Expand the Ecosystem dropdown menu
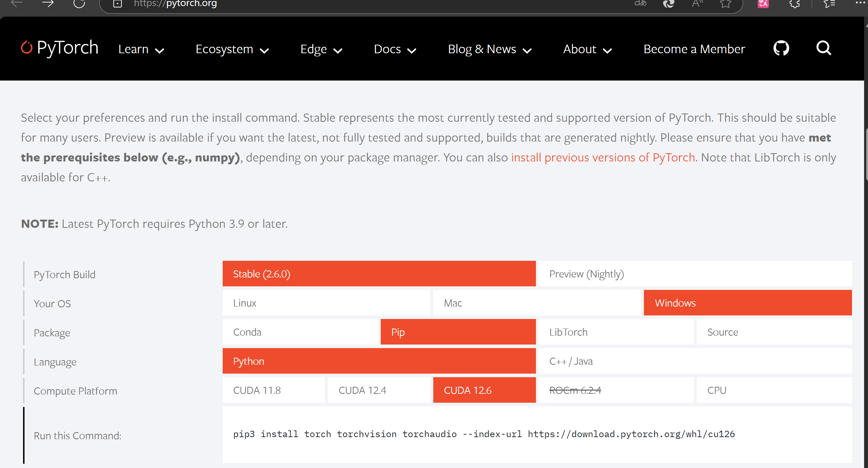The image size is (868, 468). pyautogui.click(x=232, y=49)
